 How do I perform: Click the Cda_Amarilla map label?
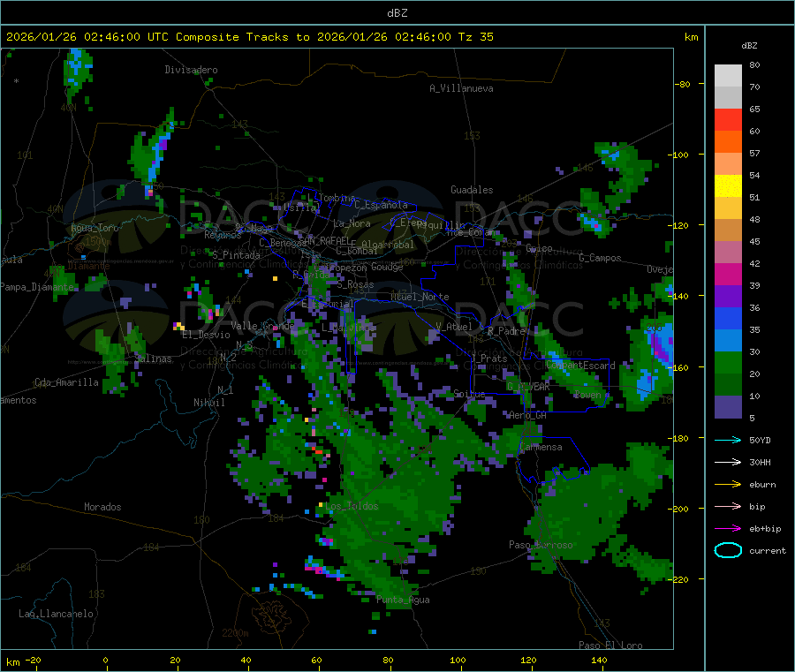(66, 382)
